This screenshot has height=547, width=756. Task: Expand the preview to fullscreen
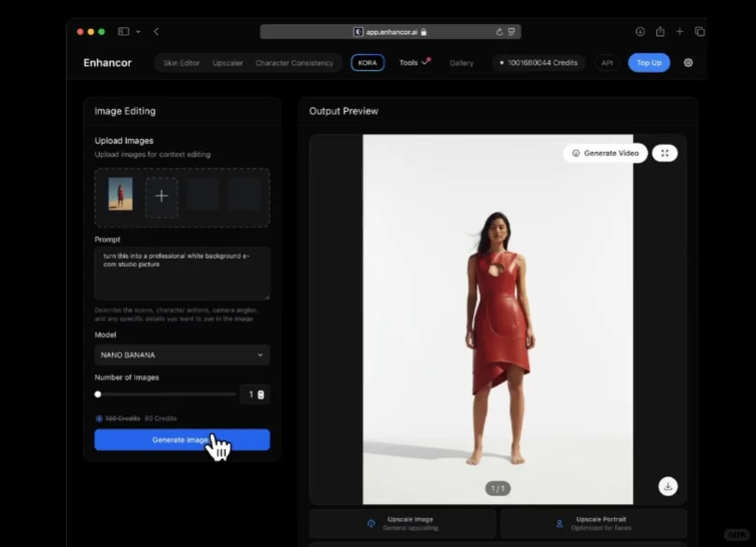[665, 153]
